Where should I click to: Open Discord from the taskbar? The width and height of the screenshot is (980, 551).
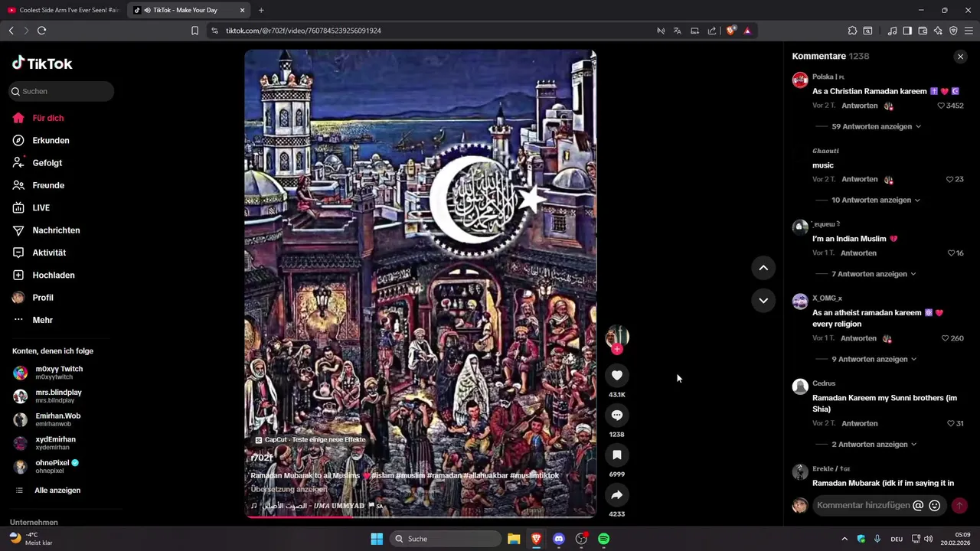[559, 539]
